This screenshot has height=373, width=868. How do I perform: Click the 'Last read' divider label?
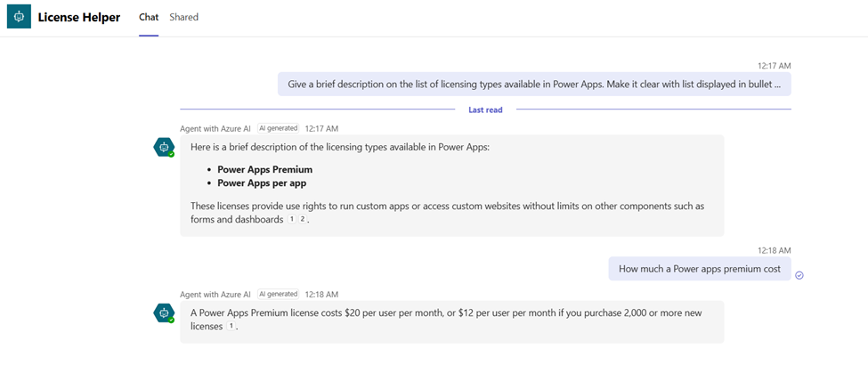click(x=485, y=109)
